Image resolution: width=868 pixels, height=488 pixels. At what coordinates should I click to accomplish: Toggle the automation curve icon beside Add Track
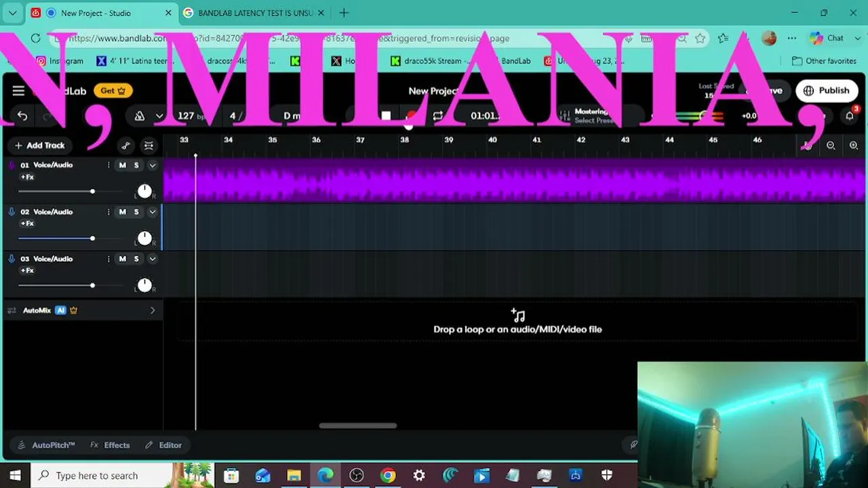[126, 145]
